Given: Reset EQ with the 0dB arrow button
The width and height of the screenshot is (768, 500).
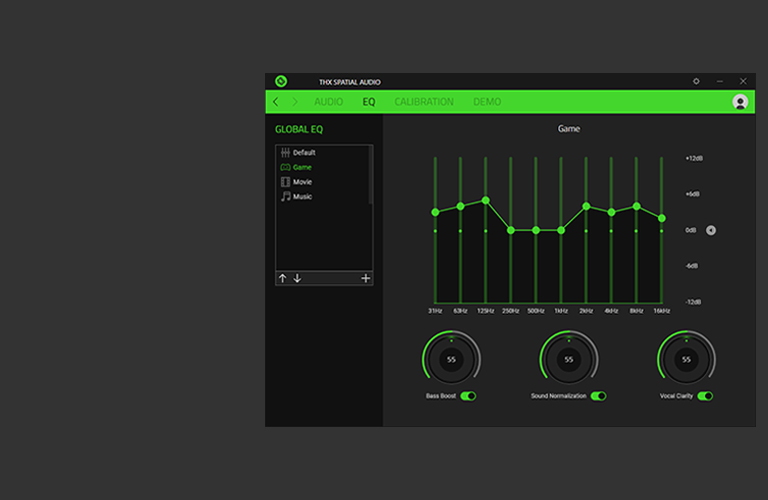Looking at the screenshot, I should click(x=711, y=230).
